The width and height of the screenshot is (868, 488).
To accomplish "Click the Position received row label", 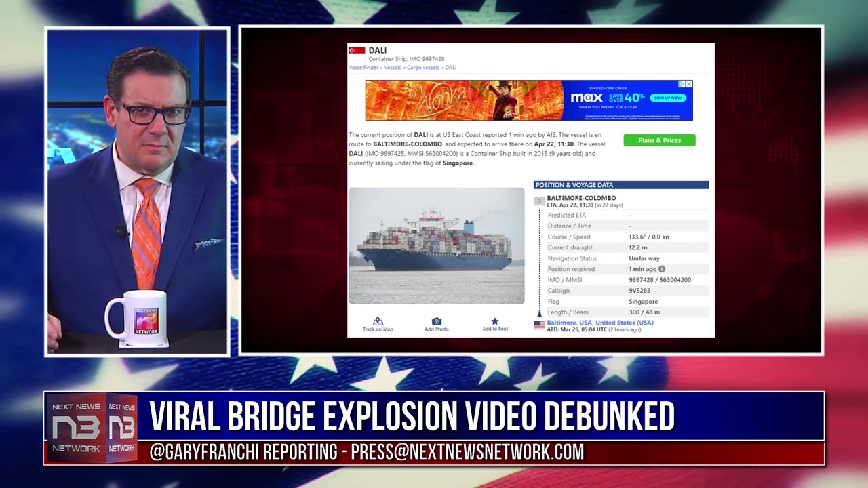I will coord(571,269).
